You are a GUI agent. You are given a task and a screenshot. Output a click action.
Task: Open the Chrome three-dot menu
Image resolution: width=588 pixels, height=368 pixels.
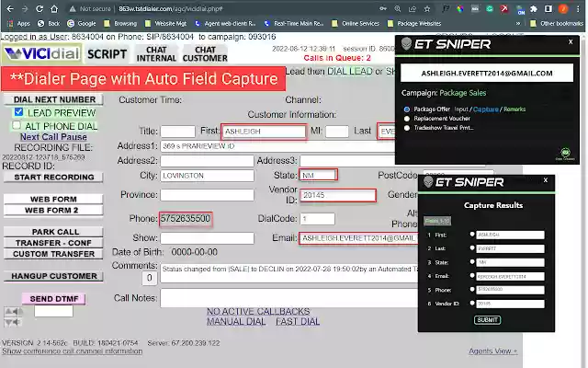(x=578, y=8)
